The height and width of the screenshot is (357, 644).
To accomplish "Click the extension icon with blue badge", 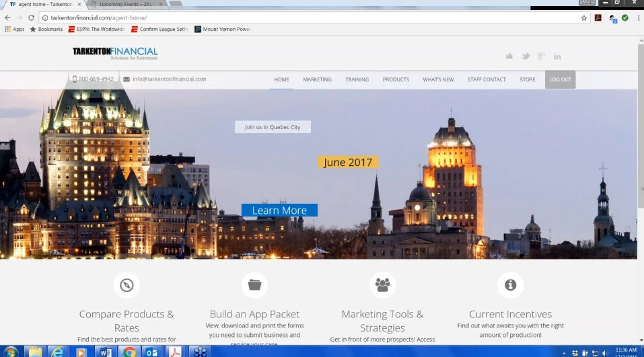I will [612, 18].
